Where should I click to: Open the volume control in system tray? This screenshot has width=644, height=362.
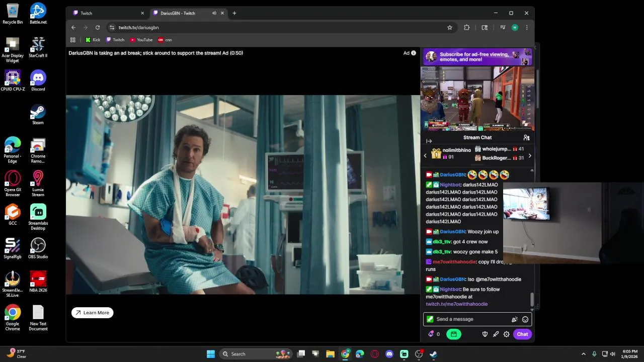pos(613,354)
